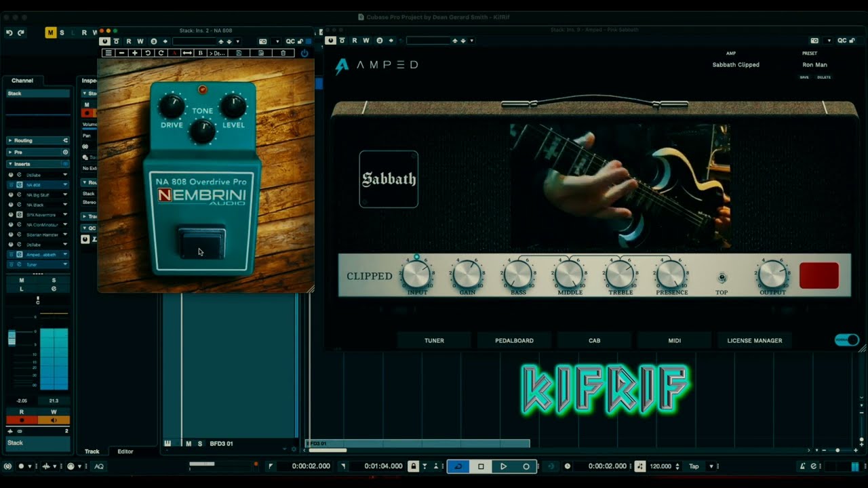868x488 pixels.
Task: Enable record on Stack channel
Action: tap(22, 420)
